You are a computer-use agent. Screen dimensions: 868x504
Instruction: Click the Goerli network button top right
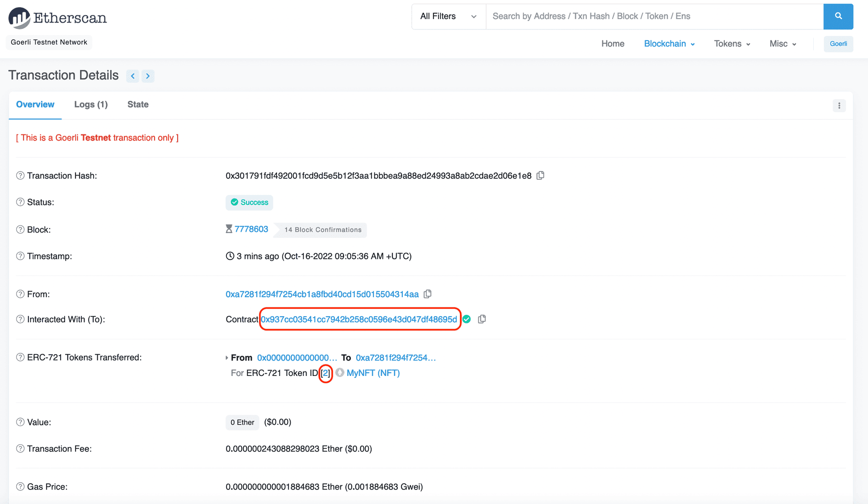click(839, 43)
